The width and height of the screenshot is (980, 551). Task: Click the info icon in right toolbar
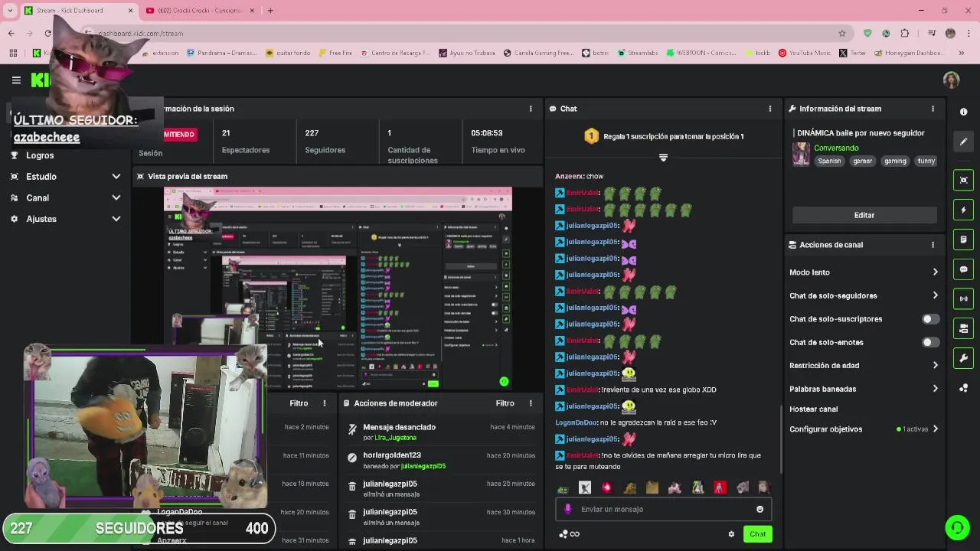coord(963,112)
